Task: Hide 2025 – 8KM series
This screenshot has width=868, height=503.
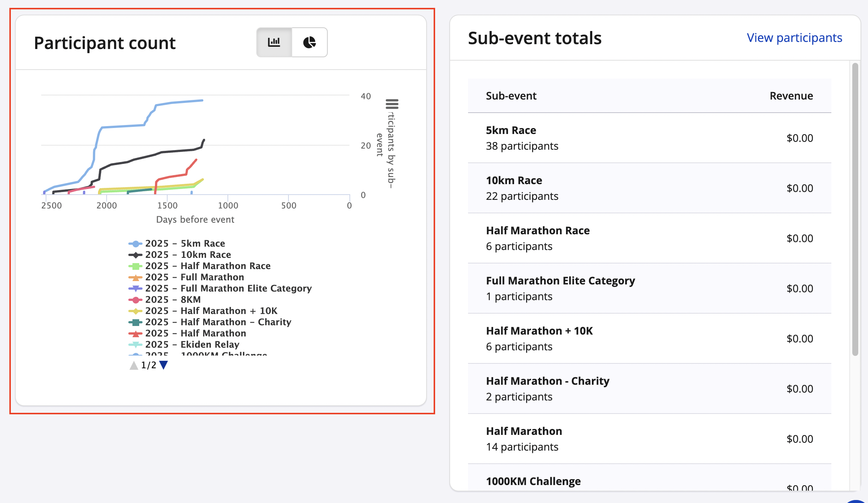Action: pyautogui.click(x=173, y=300)
